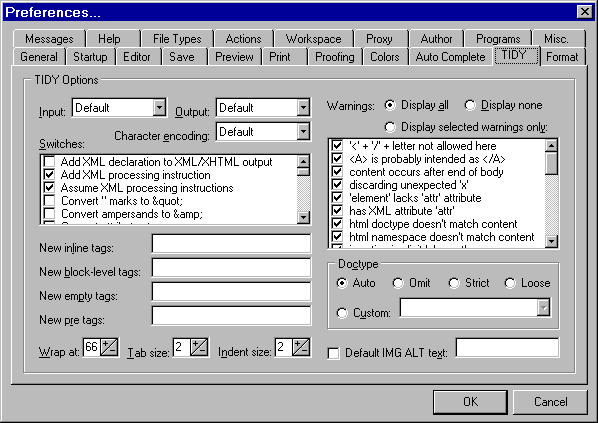Check 'Add XML declaration to XML/XHTML output'

click(x=49, y=162)
